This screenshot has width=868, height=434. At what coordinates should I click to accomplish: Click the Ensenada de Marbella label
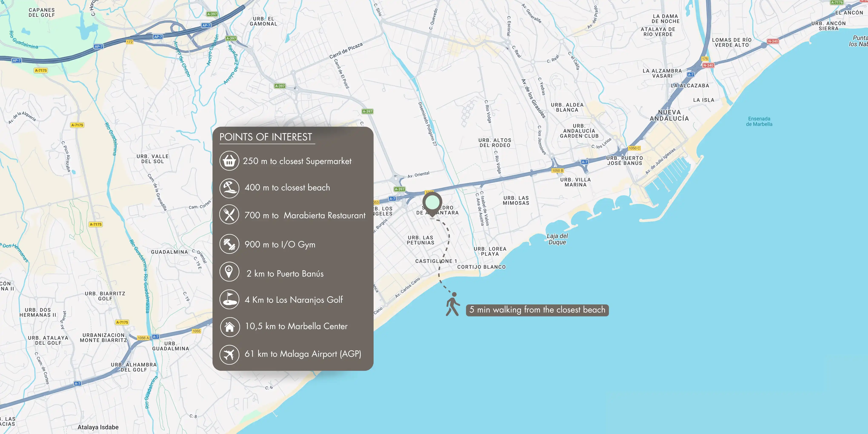pyautogui.click(x=759, y=121)
